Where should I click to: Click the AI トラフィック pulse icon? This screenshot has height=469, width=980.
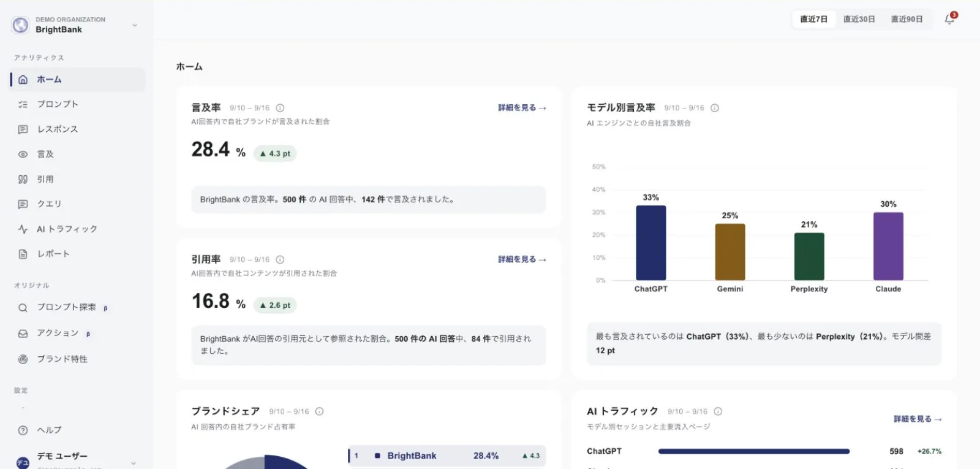(23, 229)
